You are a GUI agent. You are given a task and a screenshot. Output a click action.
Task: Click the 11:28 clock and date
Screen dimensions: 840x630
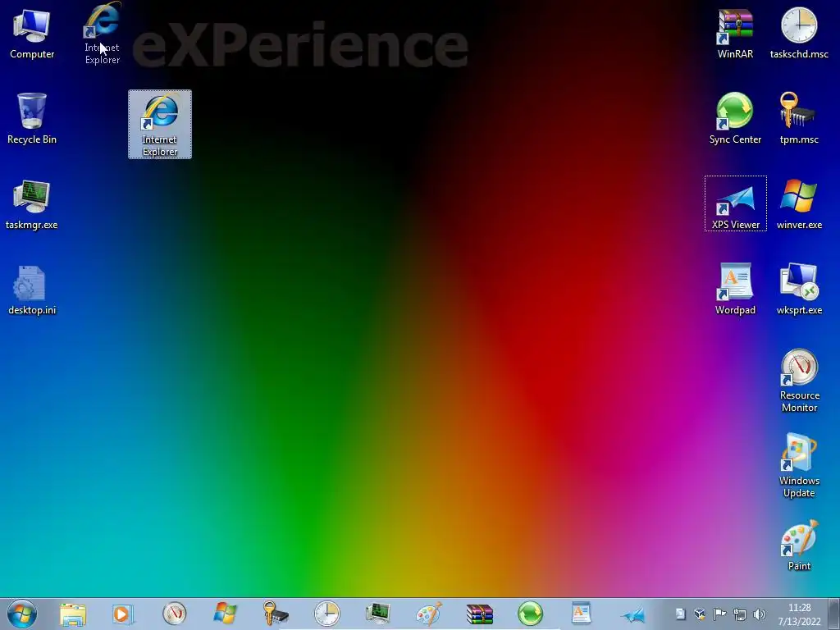click(799, 614)
